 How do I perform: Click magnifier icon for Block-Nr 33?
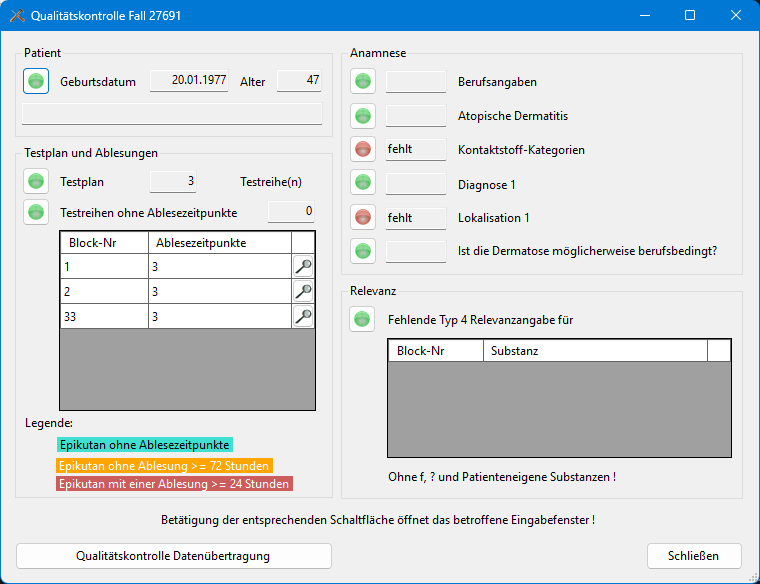[x=303, y=316]
